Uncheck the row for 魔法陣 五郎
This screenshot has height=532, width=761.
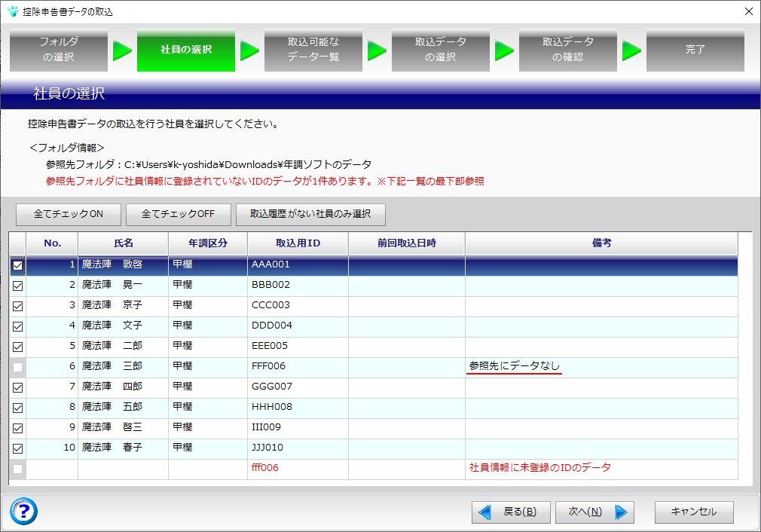(x=17, y=408)
